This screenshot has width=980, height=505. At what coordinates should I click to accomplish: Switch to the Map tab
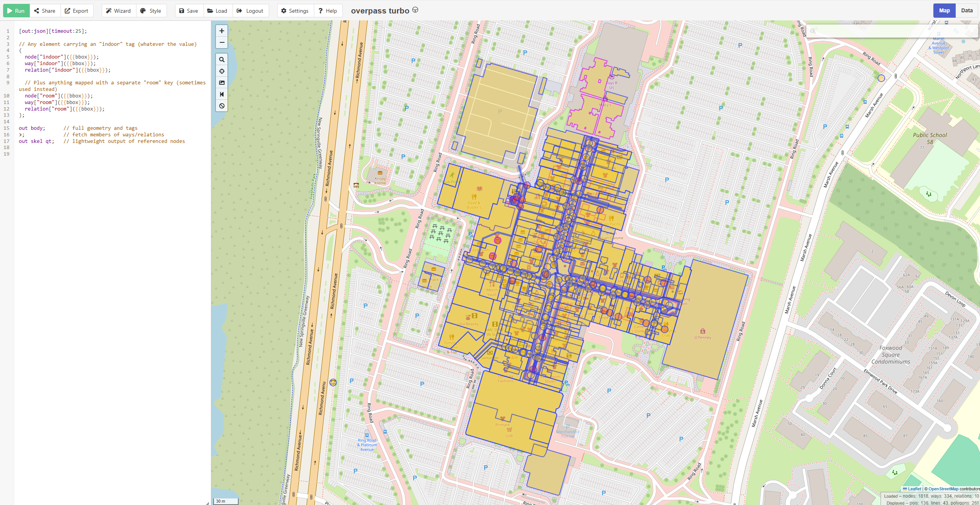pyautogui.click(x=944, y=10)
